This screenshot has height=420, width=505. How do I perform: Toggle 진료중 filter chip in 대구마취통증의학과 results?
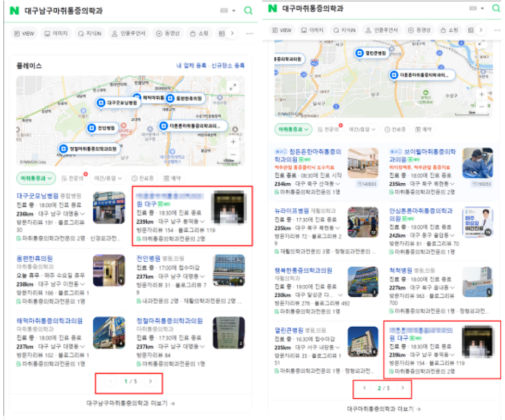[x=395, y=129]
